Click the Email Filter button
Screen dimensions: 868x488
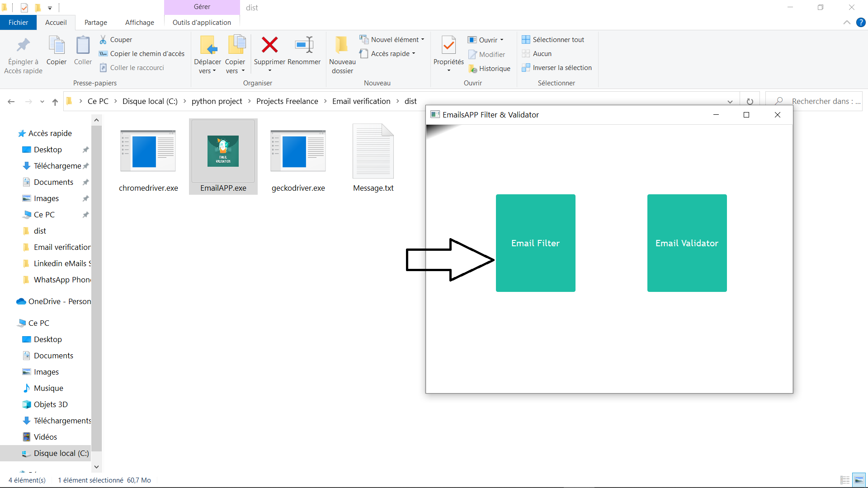(x=535, y=243)
